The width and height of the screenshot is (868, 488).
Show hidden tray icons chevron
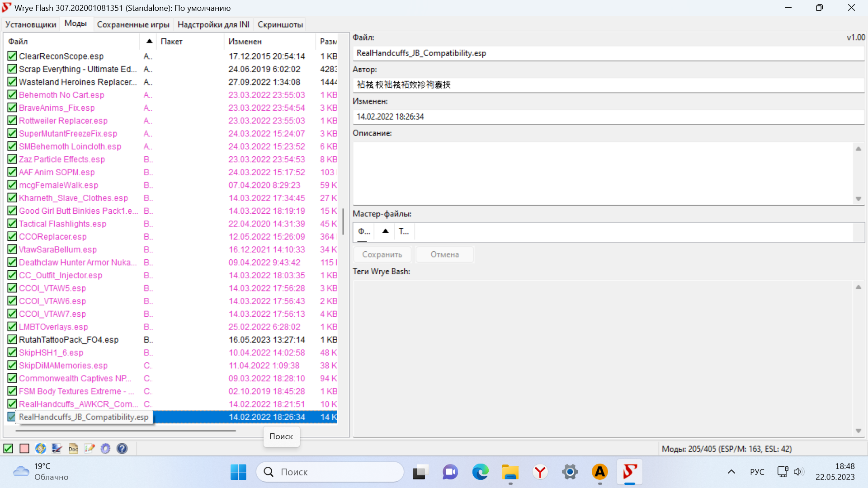coord(731,472)
